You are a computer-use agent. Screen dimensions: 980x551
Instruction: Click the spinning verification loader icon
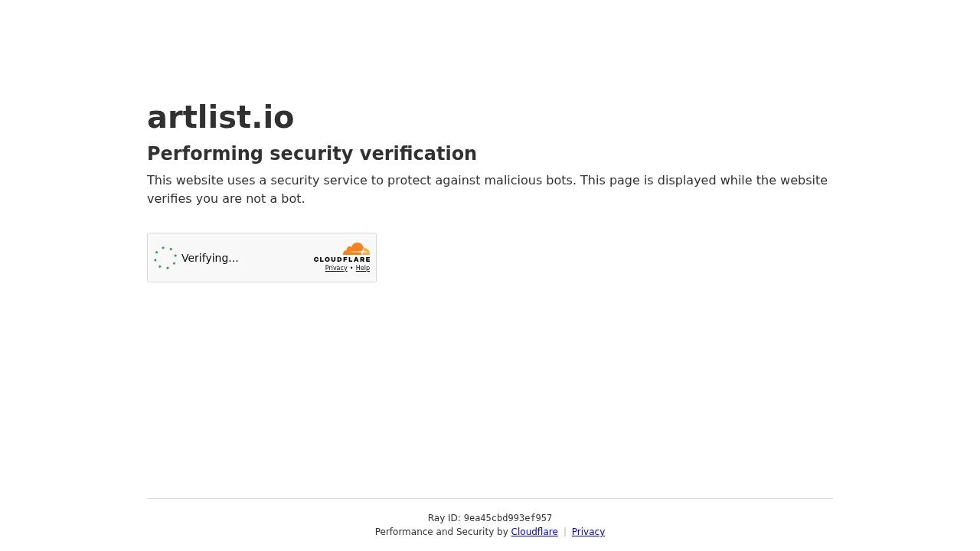[165, 258]
